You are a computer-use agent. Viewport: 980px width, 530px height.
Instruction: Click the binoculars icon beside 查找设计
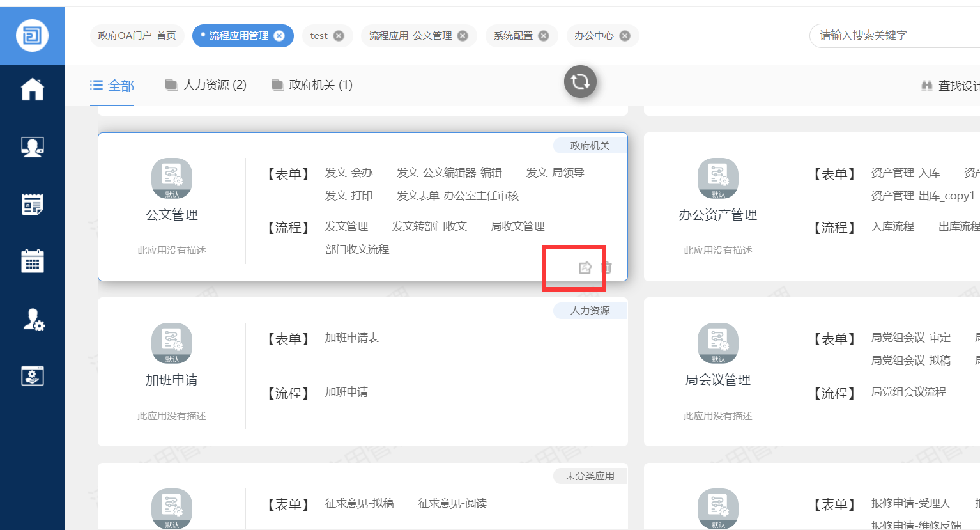click(x=927, y=85)
